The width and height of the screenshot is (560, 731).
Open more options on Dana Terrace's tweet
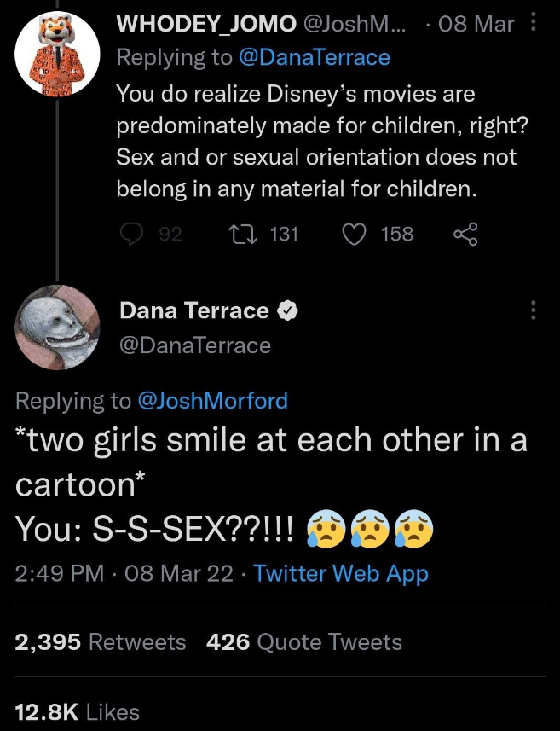pyautogui.click(x=534, y=311)
